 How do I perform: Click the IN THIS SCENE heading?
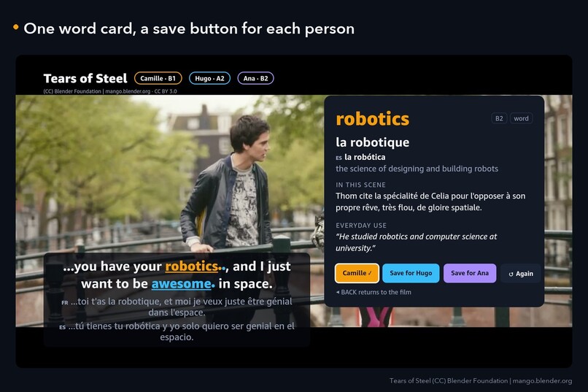pyautogui.click(x=360, y=185)
